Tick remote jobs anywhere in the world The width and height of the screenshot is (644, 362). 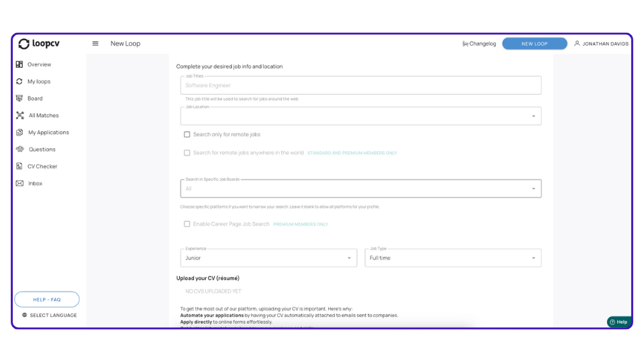point(187,153)
